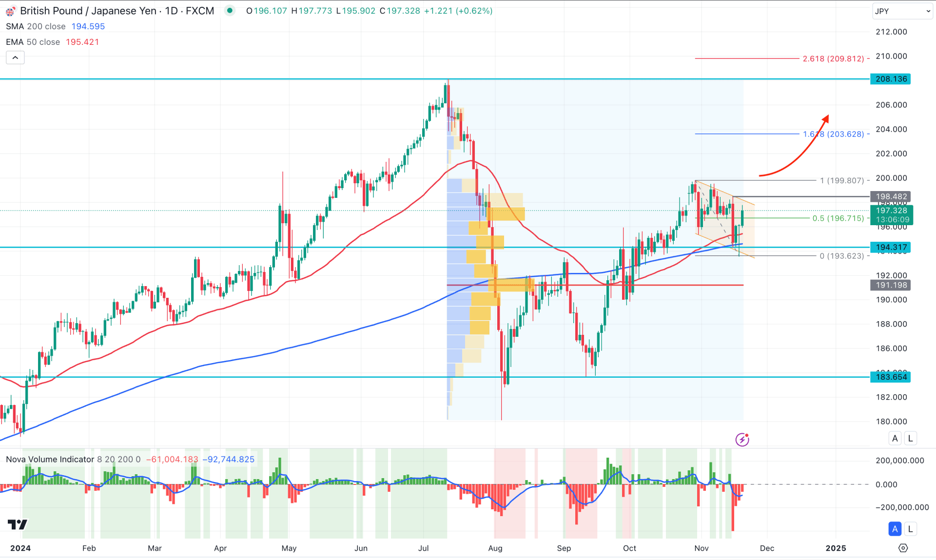
Task: Click the TradingView logo
Action: [x=18, y=524]
